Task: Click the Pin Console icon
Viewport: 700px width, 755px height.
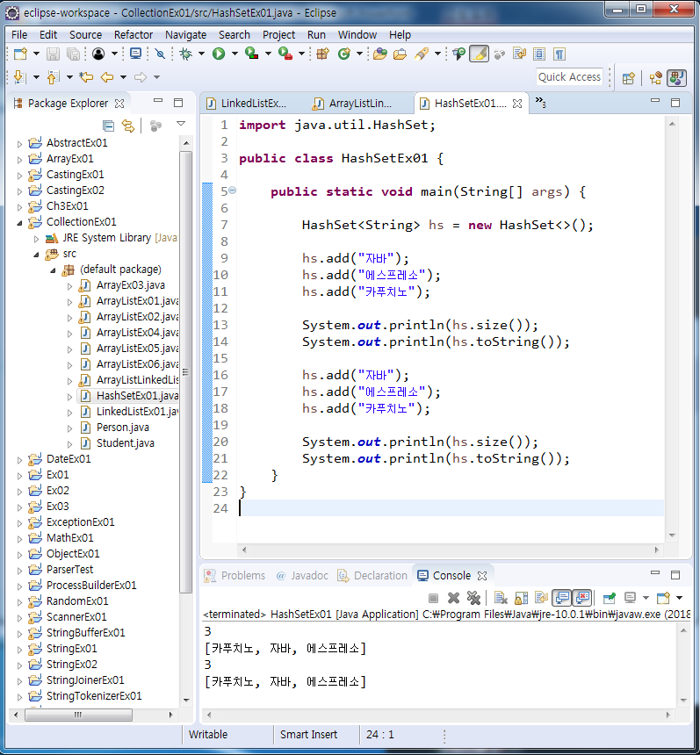Action: [x=609, y=598]
